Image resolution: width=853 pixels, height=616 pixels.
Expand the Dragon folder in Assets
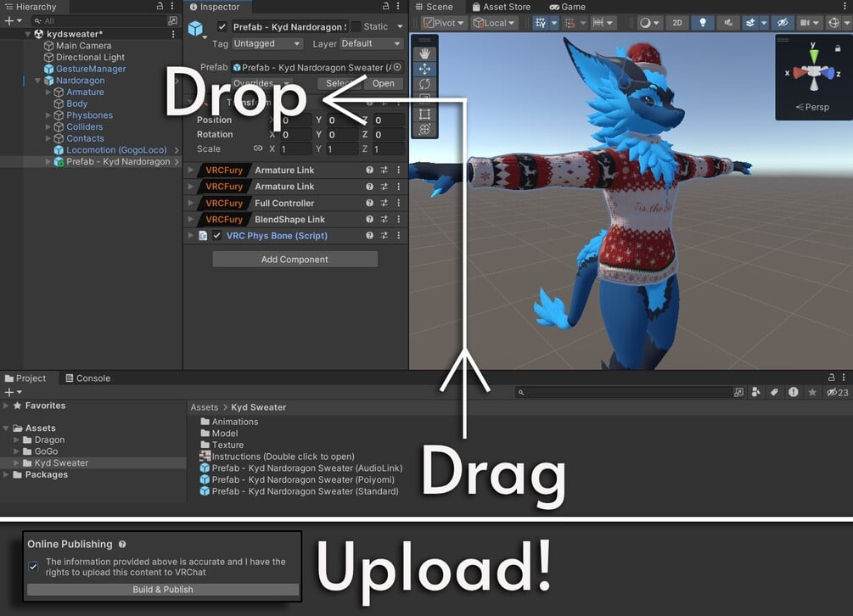tap(16, 440)
